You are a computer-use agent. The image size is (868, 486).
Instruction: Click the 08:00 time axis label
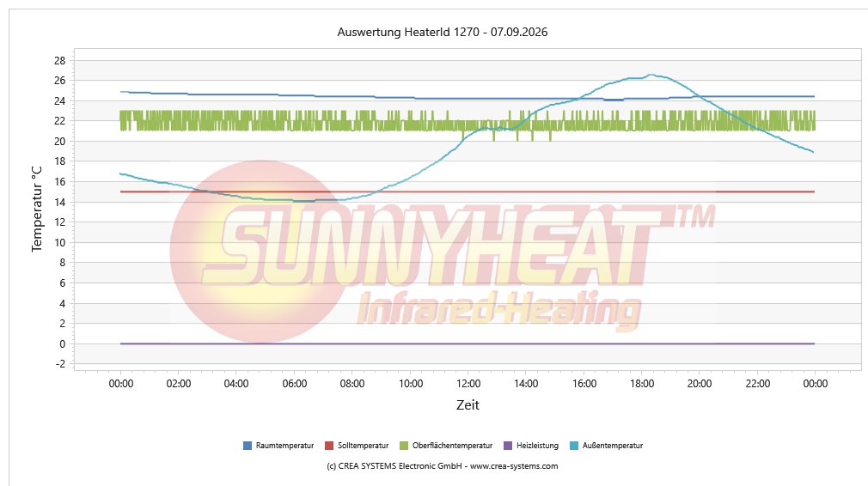click(352, 384)
